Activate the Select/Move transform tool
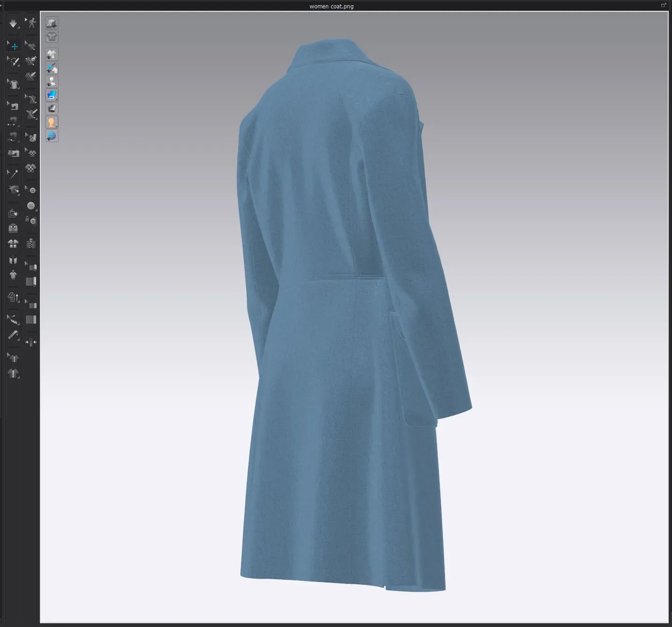 pyautogui.click(x=13, y=45)
